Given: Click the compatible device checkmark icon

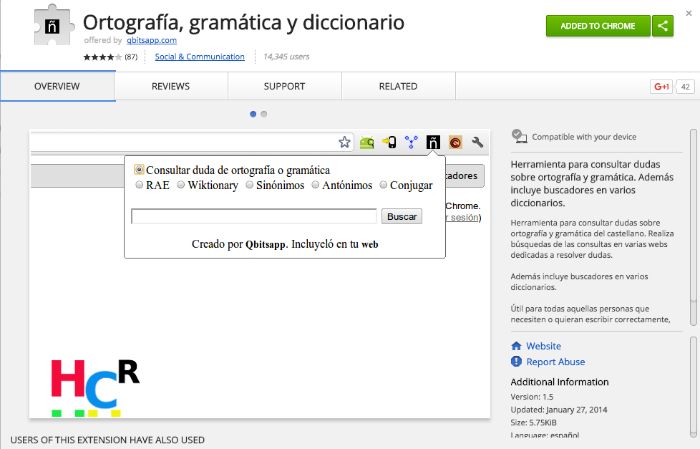Looking at the screenshot, I should click(x=519, y=136).
